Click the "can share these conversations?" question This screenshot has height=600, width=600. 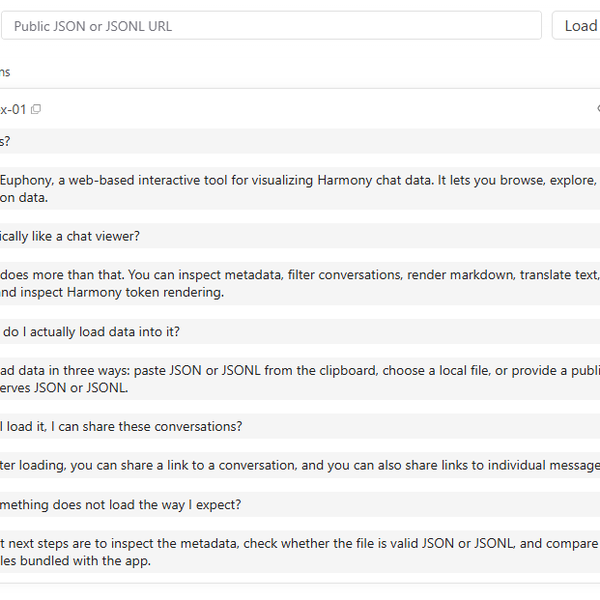click(x=122, y=426)
